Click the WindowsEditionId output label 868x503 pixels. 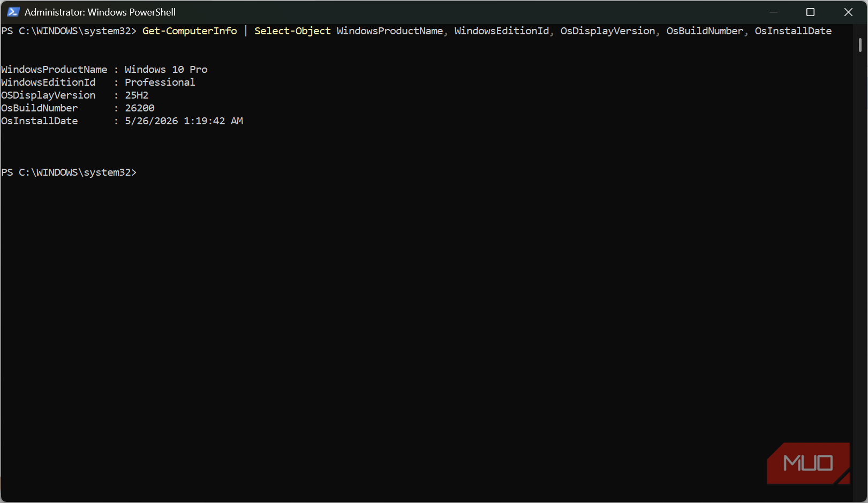(48, 82)
